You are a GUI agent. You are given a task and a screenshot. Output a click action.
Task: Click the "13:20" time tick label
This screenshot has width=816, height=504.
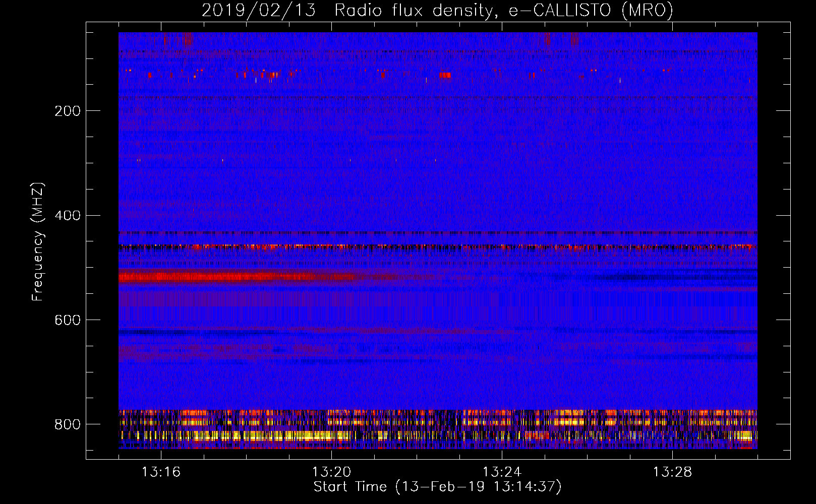click(x=331, y=472)
